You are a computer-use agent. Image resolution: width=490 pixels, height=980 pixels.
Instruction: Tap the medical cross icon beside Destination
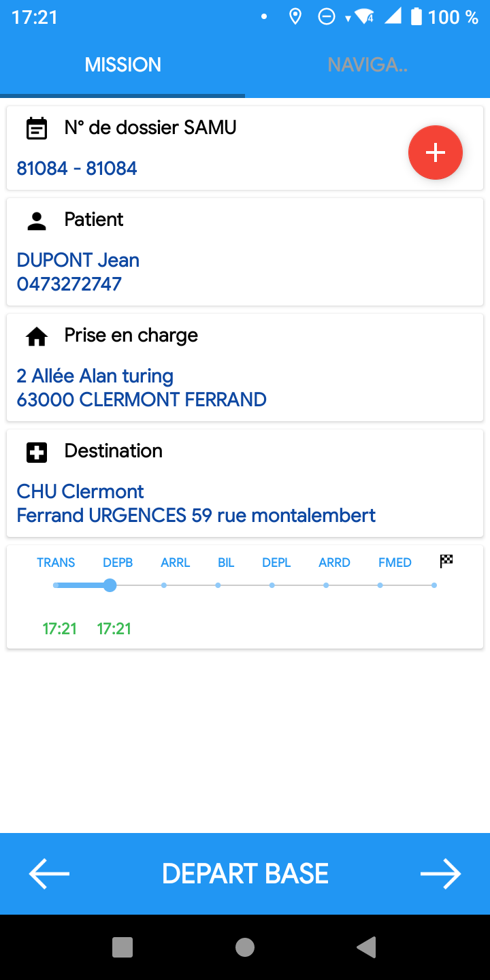click(37, 452)
